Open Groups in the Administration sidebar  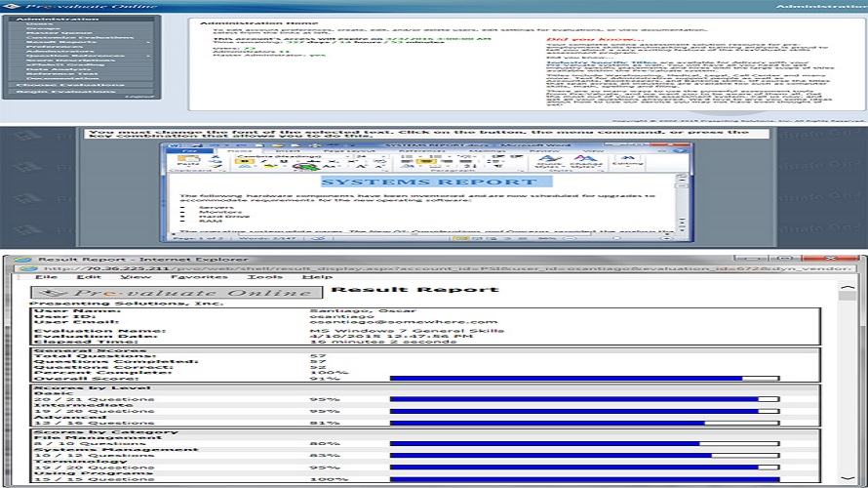tap(43, 28)
